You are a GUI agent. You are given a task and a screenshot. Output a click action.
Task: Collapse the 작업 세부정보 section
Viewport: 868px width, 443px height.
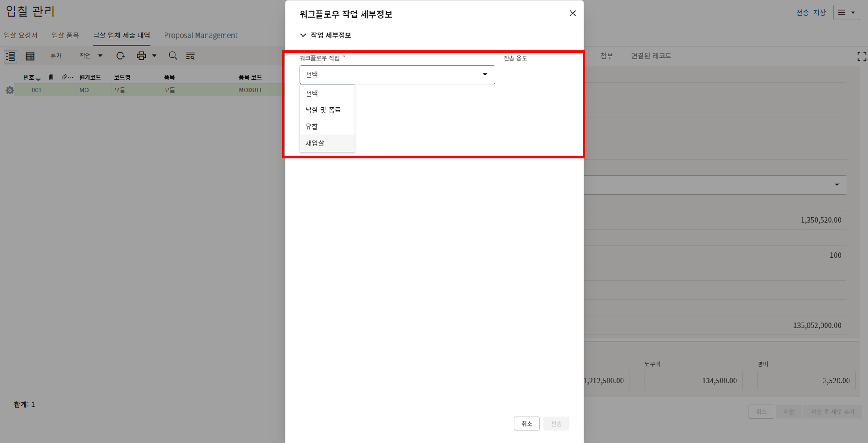coord(303,35)
